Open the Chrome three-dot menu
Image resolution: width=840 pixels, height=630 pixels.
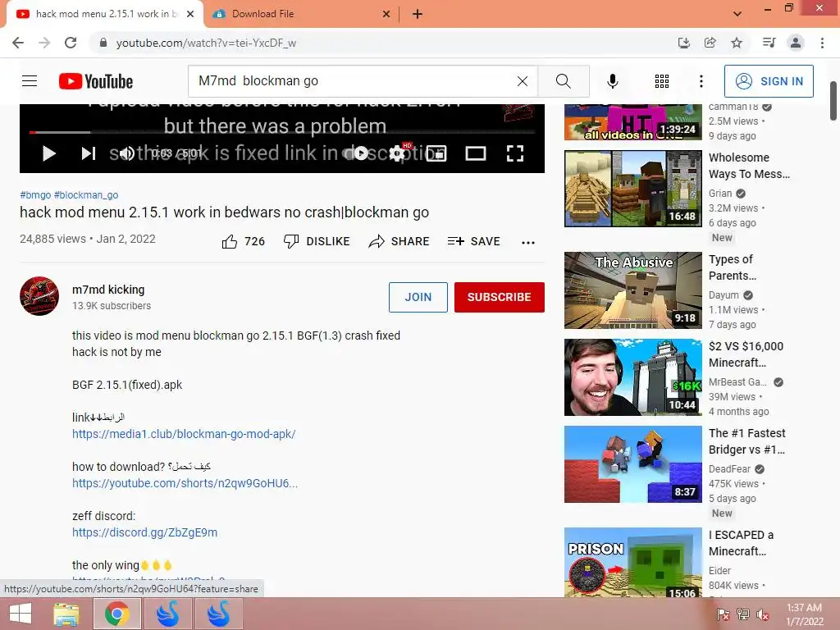[x=822, y=43]
